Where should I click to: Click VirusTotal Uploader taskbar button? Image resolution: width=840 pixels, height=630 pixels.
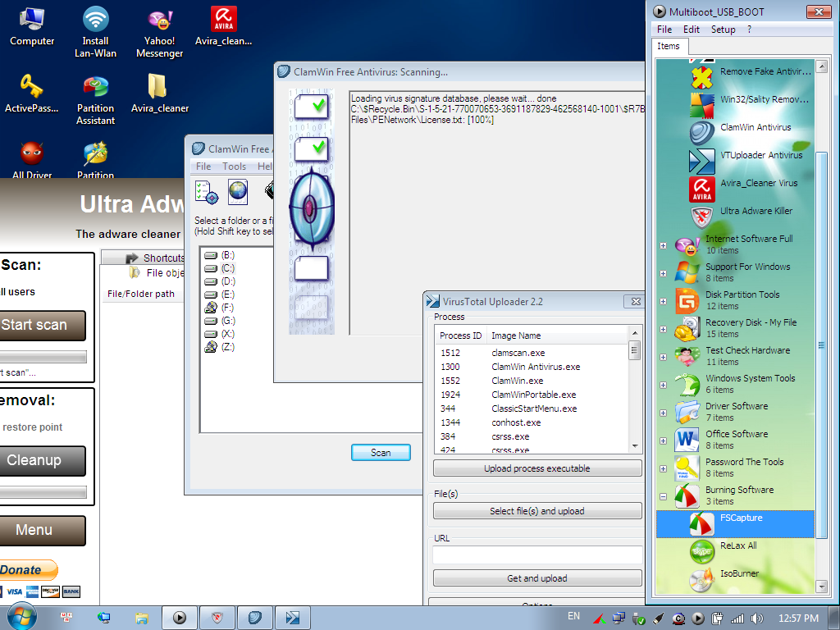[x=292, y=619]
